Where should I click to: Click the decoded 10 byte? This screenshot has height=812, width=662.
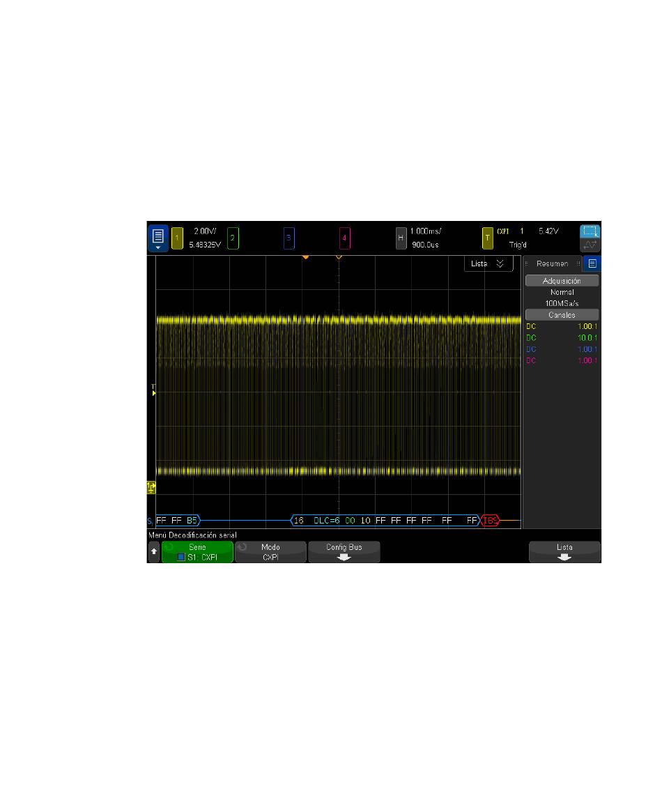click(365, 521)
